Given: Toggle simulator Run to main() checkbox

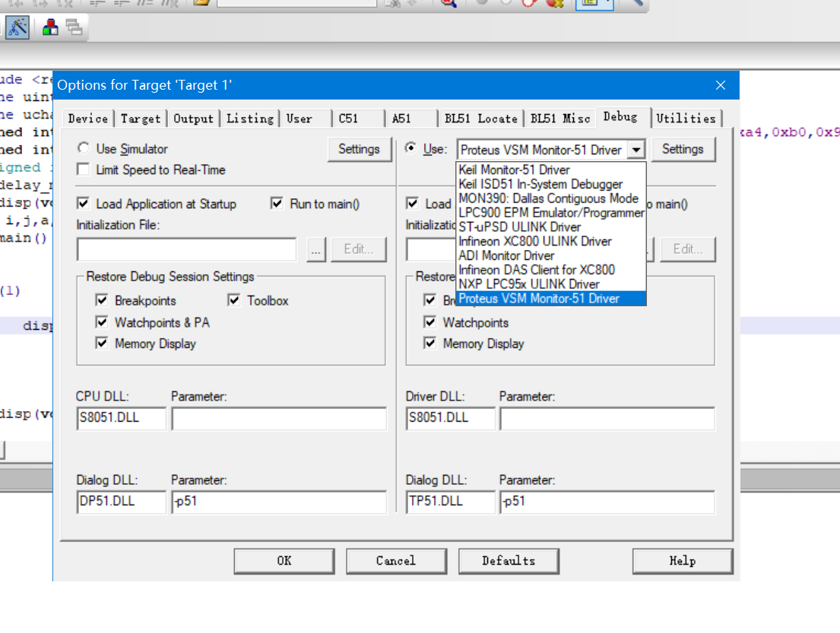Looking at the screenshot, I should click(277, 204).
